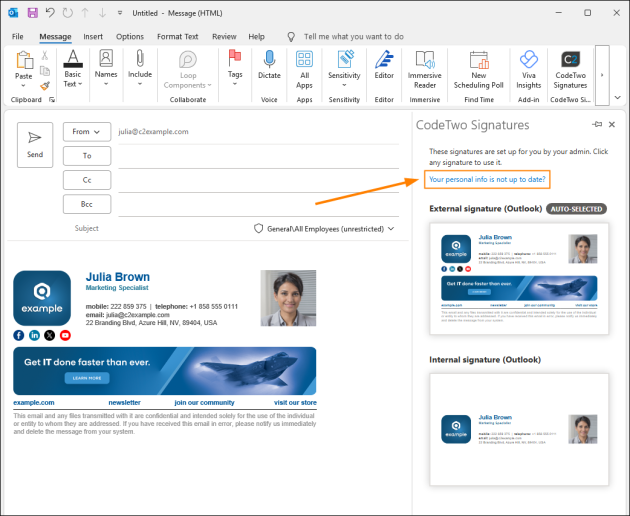The width and height of the screenshot is (630, 516).
Task: Open All Apps in the ribbon
Action: [x=304, y=69]
